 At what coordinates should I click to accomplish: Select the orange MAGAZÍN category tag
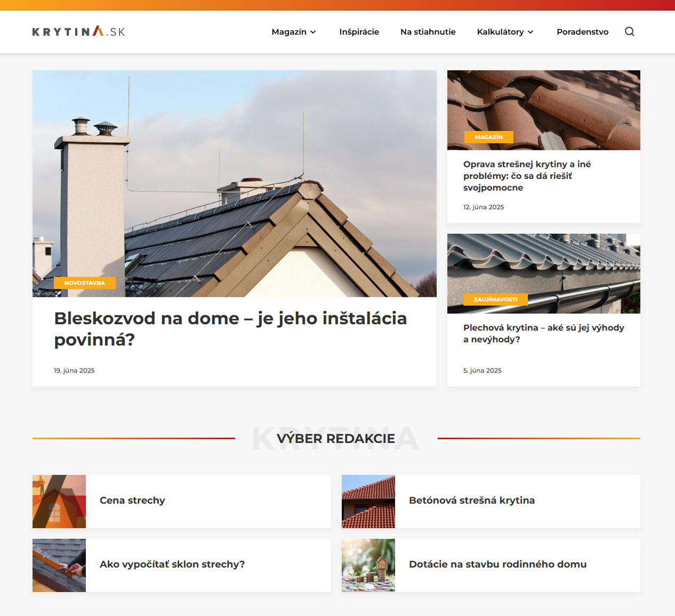488,137
